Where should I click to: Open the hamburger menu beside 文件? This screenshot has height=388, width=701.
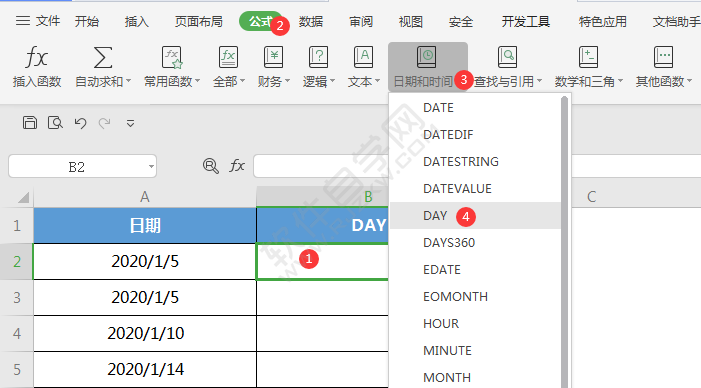click(x=23, y=21)
